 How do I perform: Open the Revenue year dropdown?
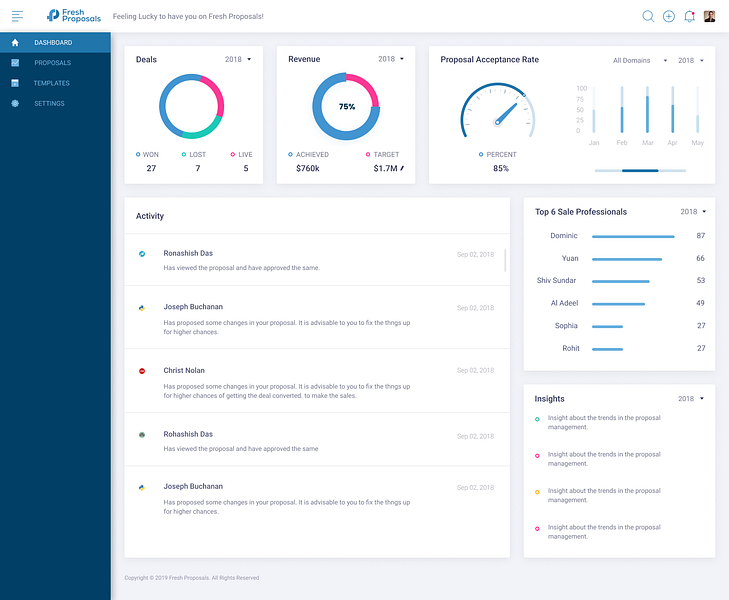pyautogui.click(x=391, y=59)
